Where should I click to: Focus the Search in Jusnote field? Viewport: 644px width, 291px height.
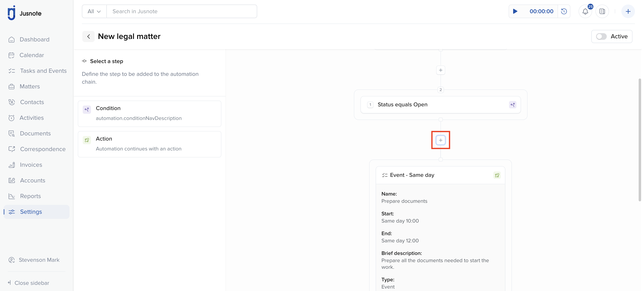182,11
